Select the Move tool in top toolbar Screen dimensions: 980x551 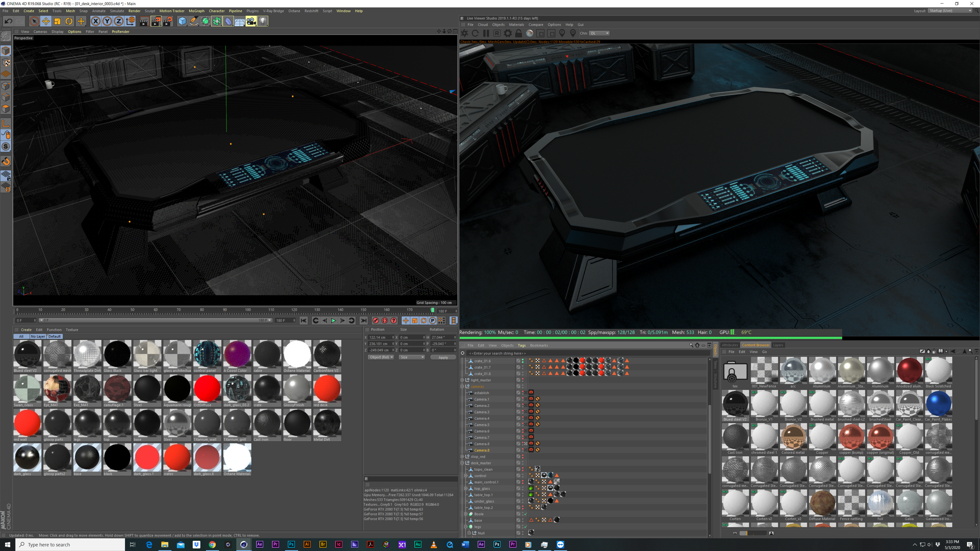point(46,21)
